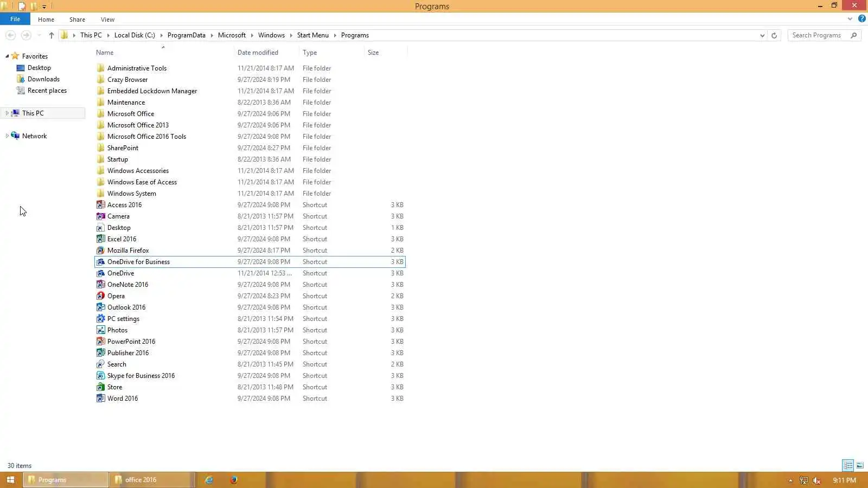This screenshot has height=488, width=868.
Task: Click the Search Programs input box
Action: click(819, 35)
